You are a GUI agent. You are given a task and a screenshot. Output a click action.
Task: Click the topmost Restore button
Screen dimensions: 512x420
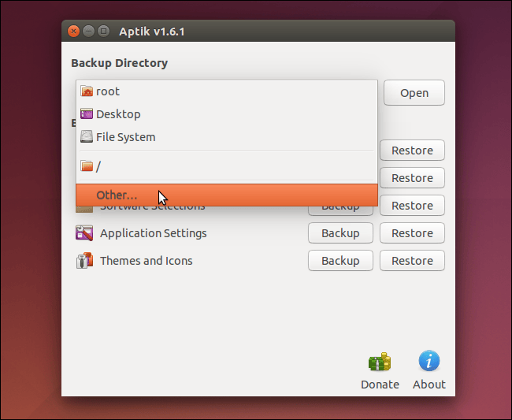tap(412, 151)
